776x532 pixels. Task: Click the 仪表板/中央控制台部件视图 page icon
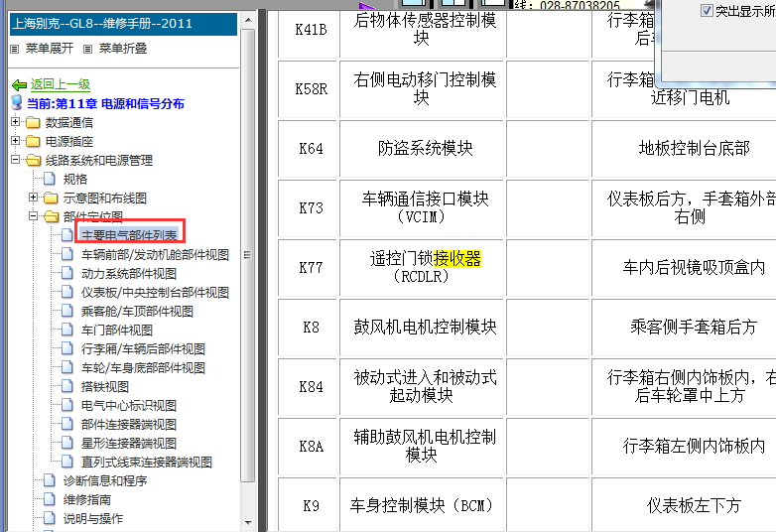[67, 292]
